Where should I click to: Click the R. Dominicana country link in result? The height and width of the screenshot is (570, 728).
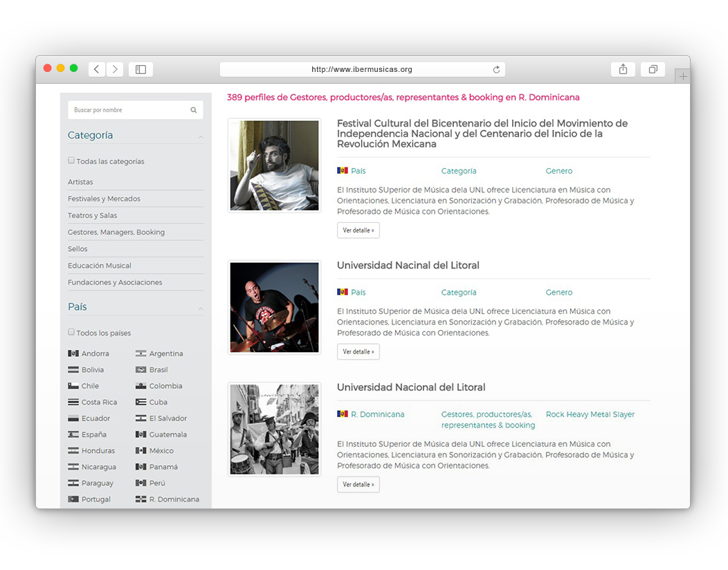coord(377,414)
